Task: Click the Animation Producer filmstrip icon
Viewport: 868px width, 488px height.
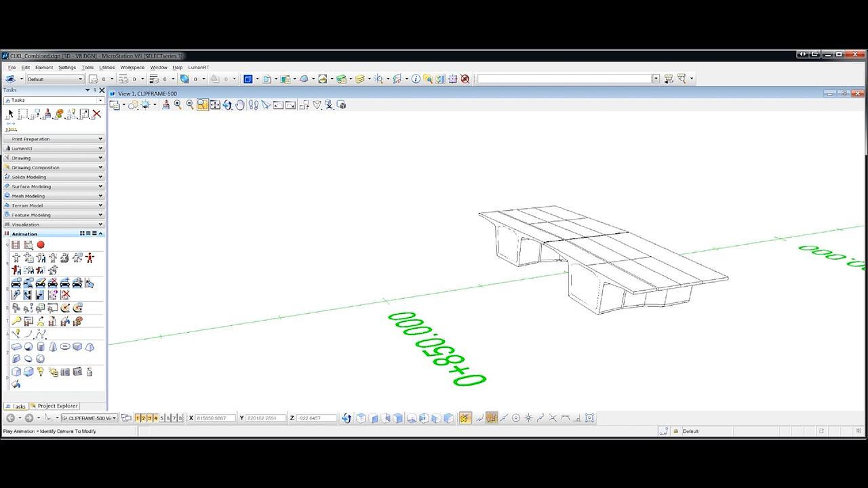Action: coord(16,245)
